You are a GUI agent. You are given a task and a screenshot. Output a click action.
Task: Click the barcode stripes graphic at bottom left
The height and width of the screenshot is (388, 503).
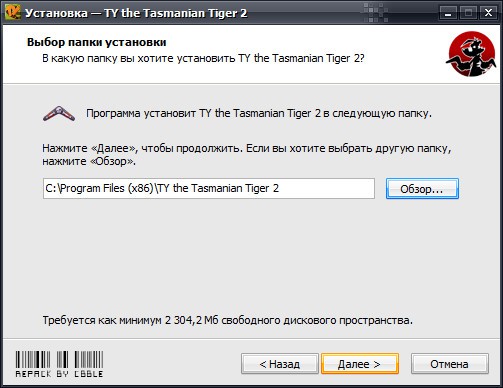(59, 360)
